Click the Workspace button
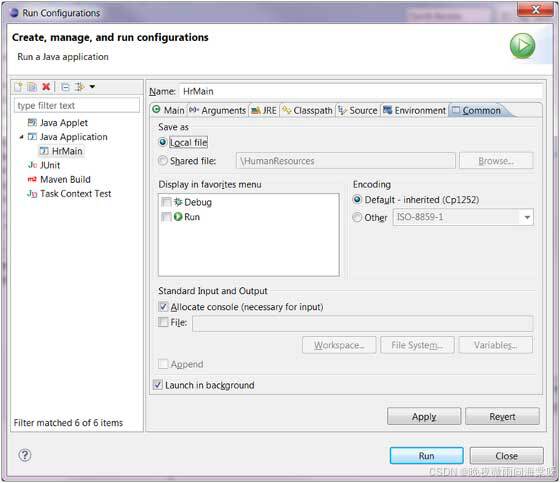 click(x=339, y=345)
